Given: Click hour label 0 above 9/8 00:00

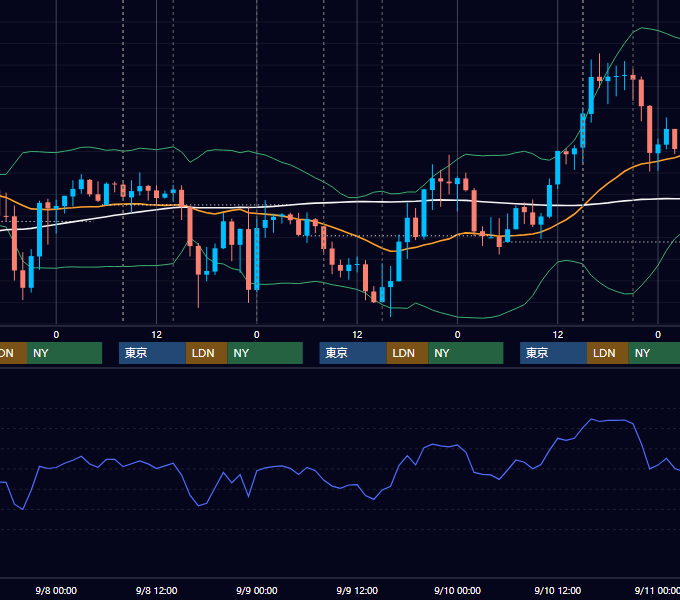Looking at the screenshot, I should (x=56, y=335).
